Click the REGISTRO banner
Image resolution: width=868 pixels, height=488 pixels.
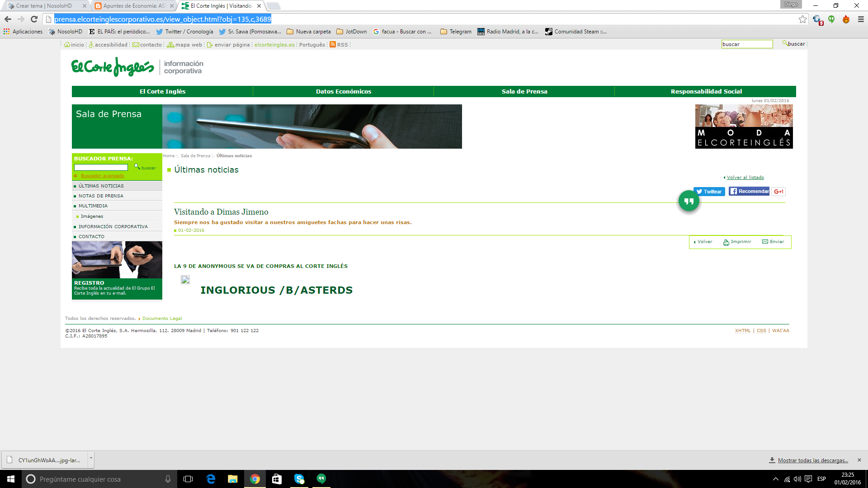coord(117,270)
